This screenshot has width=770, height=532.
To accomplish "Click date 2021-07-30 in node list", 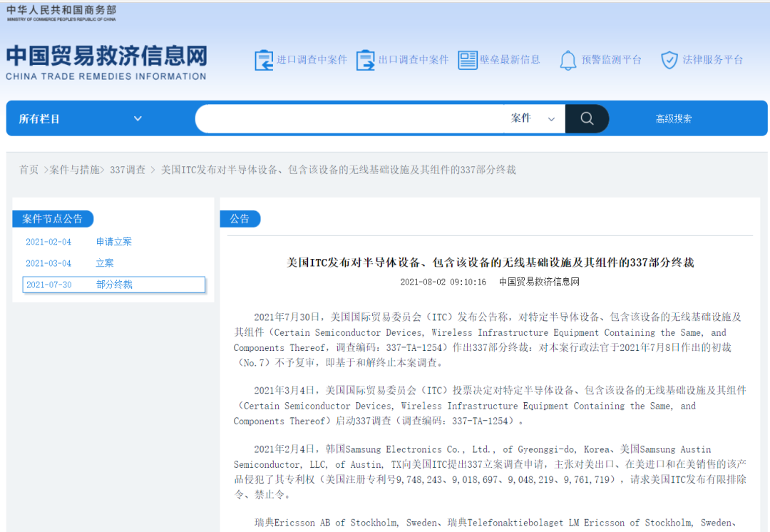I will pos(48,285).
